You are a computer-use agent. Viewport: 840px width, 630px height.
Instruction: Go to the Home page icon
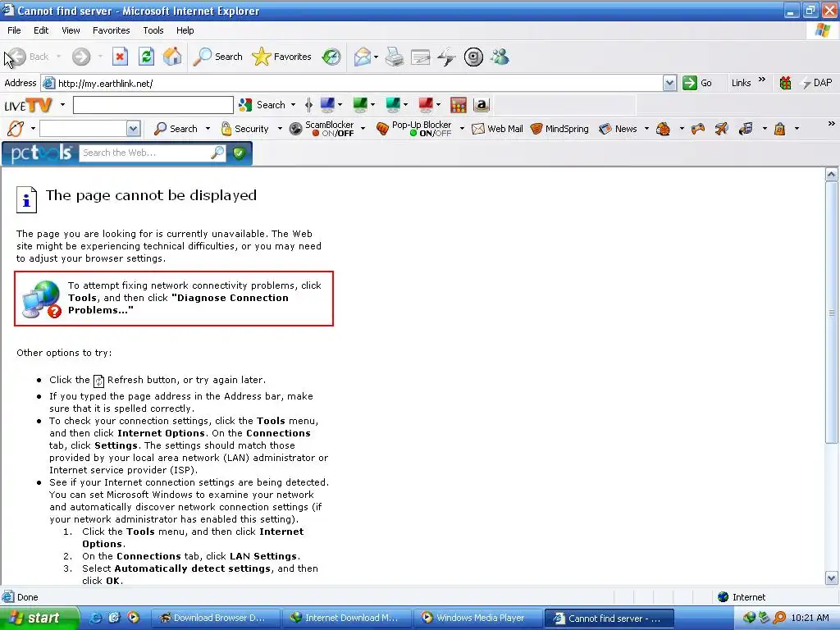pyautogui.click(x=172, y=57)
